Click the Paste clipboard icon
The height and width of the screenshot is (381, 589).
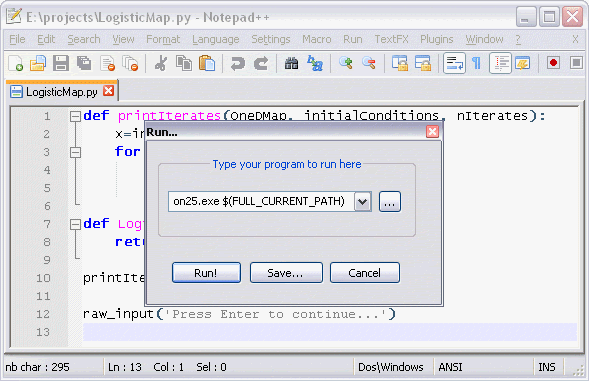[207, 63]
